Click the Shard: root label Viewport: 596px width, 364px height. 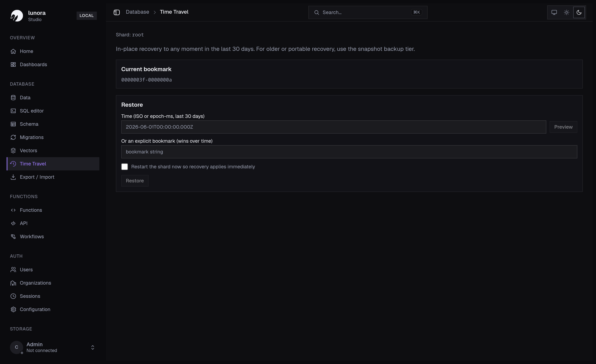[130, 35]
